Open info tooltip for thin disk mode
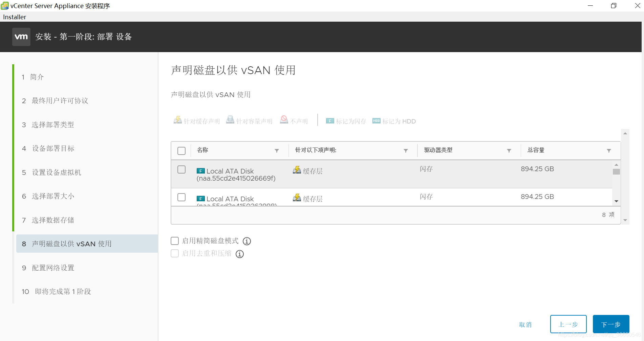 click(x=247, y=241)
